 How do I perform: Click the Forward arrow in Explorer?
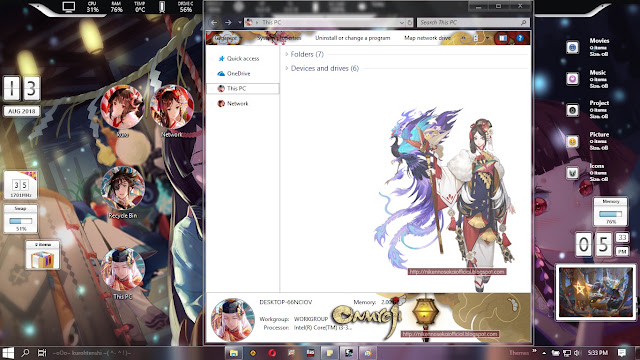click(x=228, y=22)
